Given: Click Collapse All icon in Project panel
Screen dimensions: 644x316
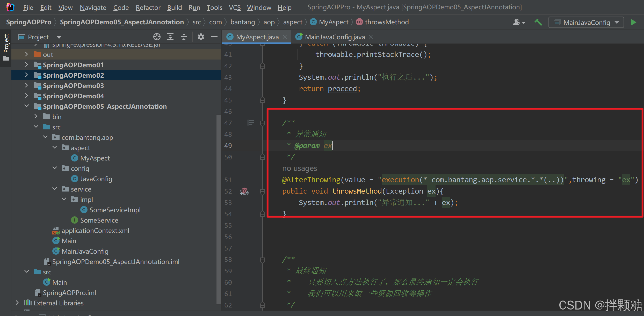Looking at the screenshot, I should pyautogui.click(x=184, y=37).
